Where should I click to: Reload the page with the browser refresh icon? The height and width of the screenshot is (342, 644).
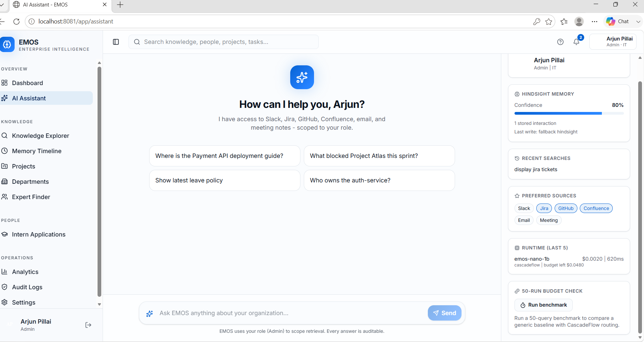(16, 21)
